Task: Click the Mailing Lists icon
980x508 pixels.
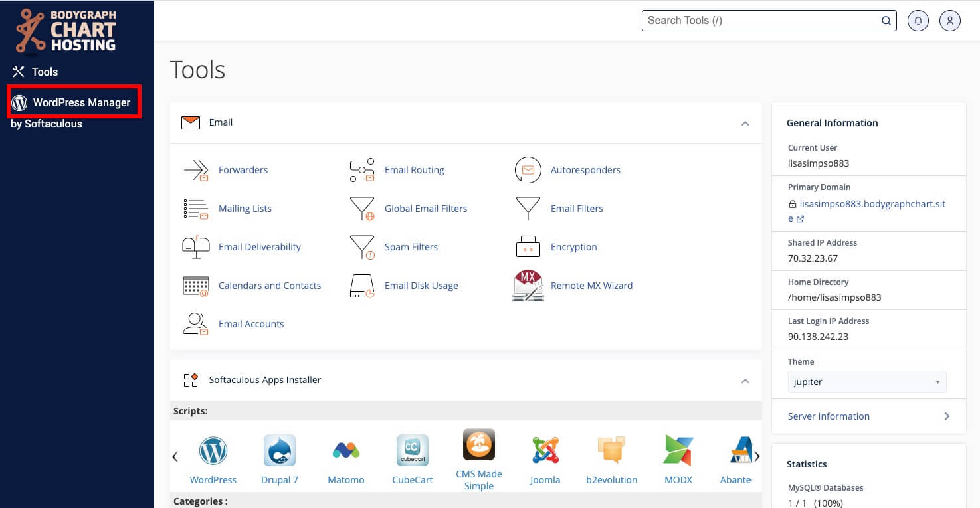Action: click(196, 209)
